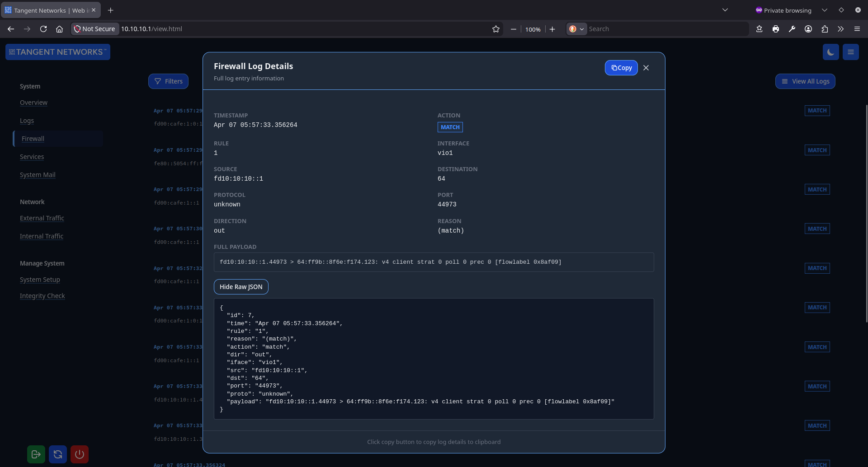Open the Firefox application menu
This screenshot has width=868, height=467.
click(857, 28)
